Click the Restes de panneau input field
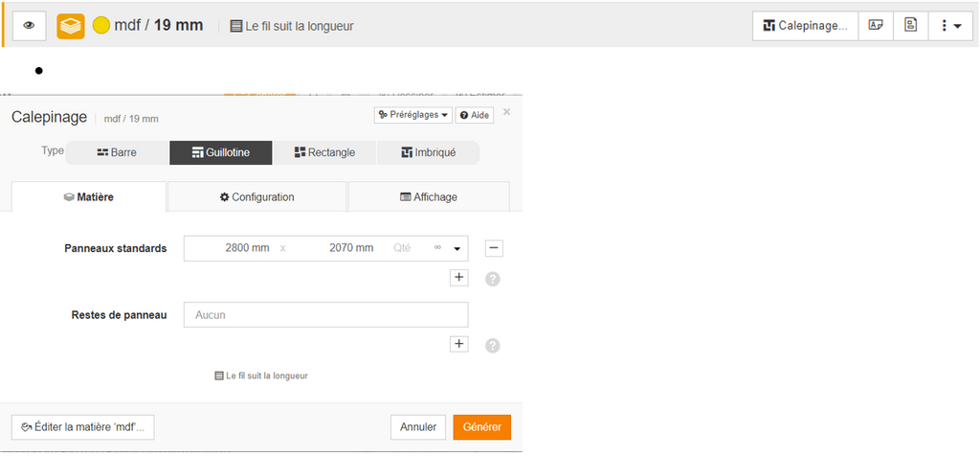The height and width of the screenshot is (457, 980). coord(325,314)
